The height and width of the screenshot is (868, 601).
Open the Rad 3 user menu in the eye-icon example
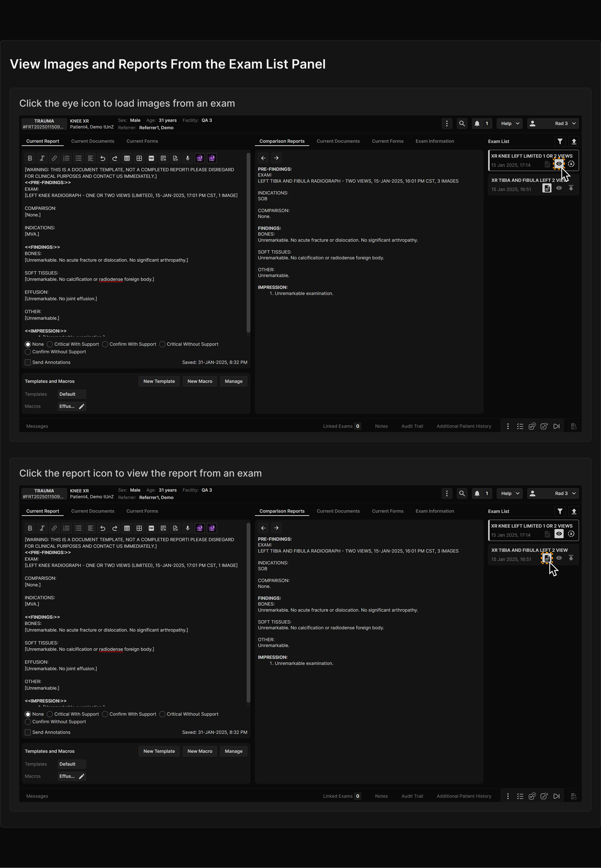[x=553, y=123]
